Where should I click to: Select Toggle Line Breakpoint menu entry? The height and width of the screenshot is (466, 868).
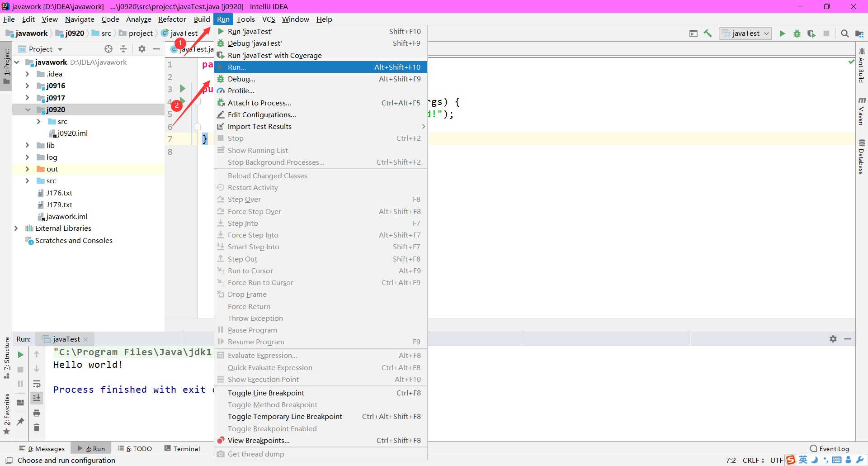point(321,393)
